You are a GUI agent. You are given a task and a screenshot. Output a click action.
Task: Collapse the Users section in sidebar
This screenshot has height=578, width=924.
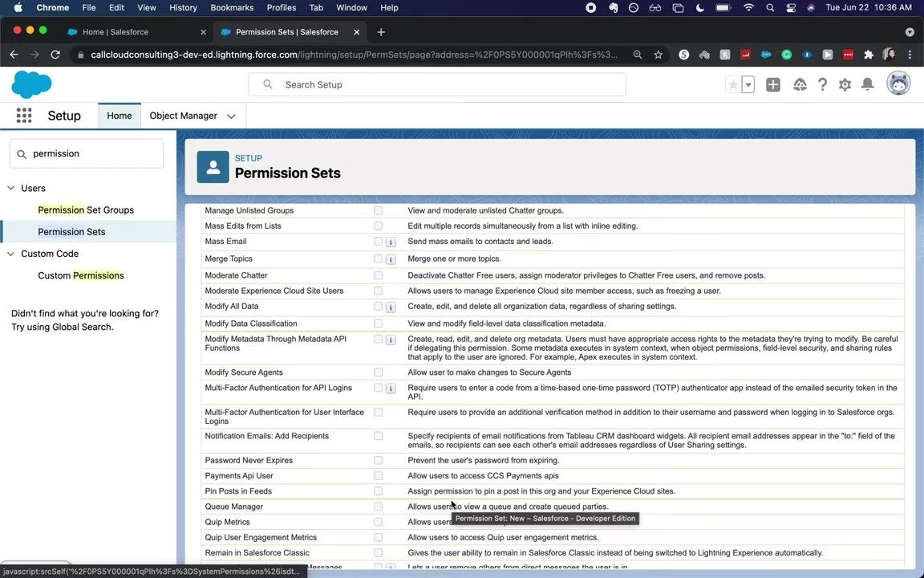pyautogui.click(x=10, y=188)
